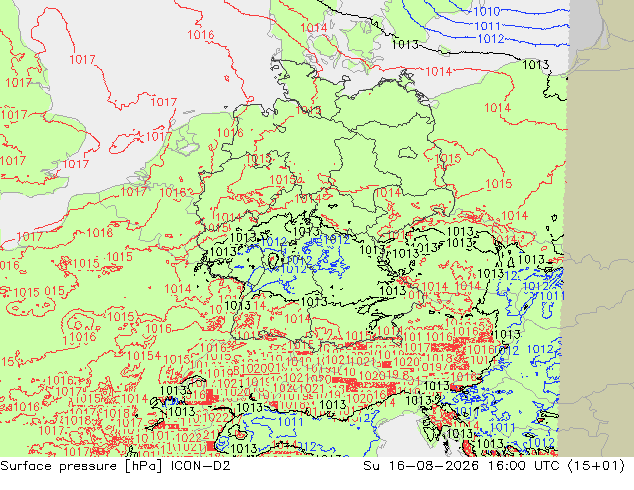The image size is (634, 490).
Task: Click the 'Surface pressure [hPa]' caption text
Action: coord(83,466)
